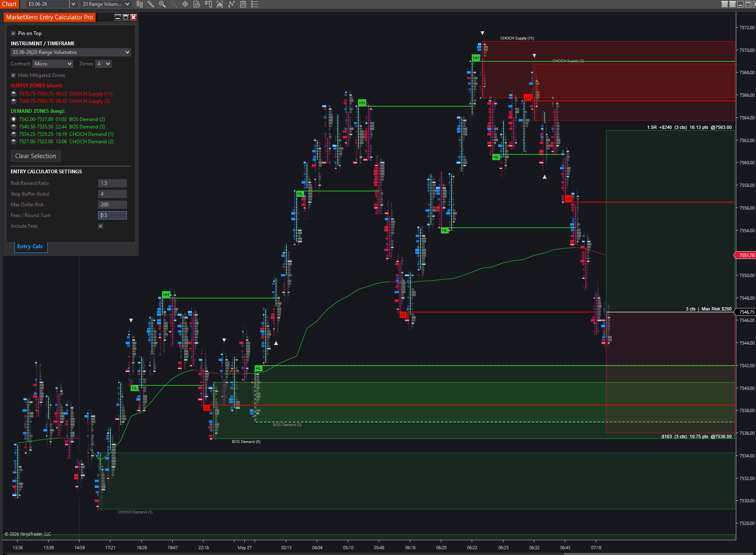Image resolution: width=756 pixels, height=555 pixels.
Task: Click the BOS Demand (2) chart label
Action: 287,425
